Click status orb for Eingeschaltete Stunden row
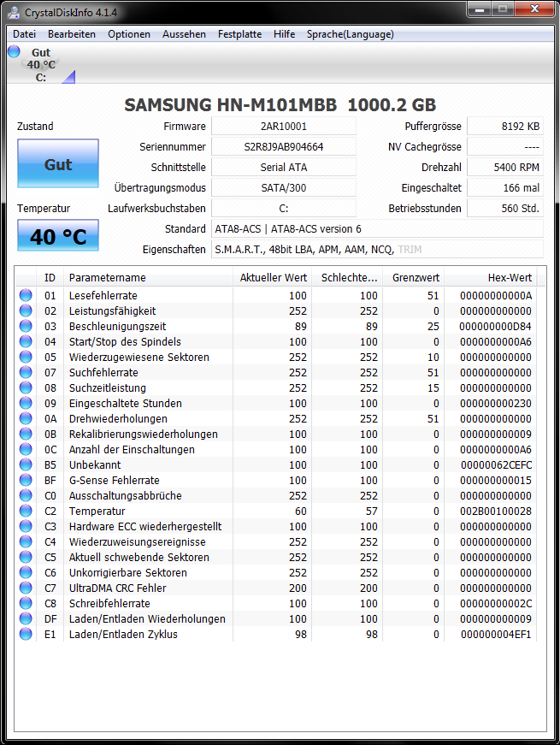The height and width of the screenshot is (745, 560). click(26, 403)
